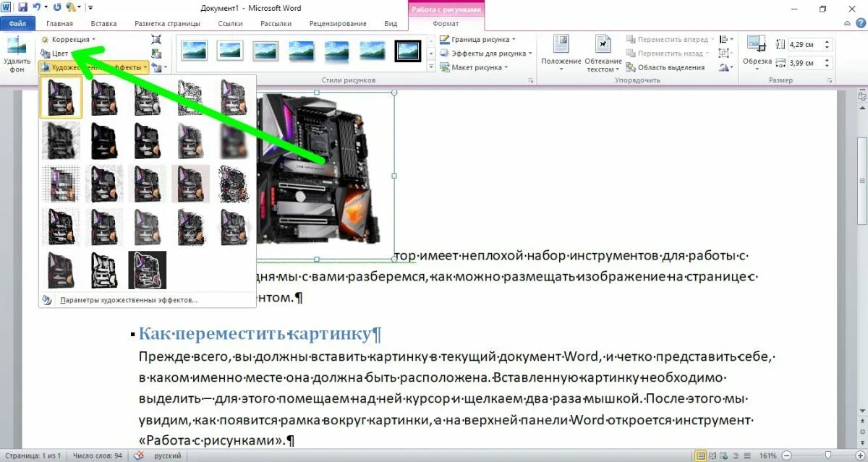Switch to the Главная tab
Image resolution: width=868 pixels, height=462 pixels.
point(59,23)
